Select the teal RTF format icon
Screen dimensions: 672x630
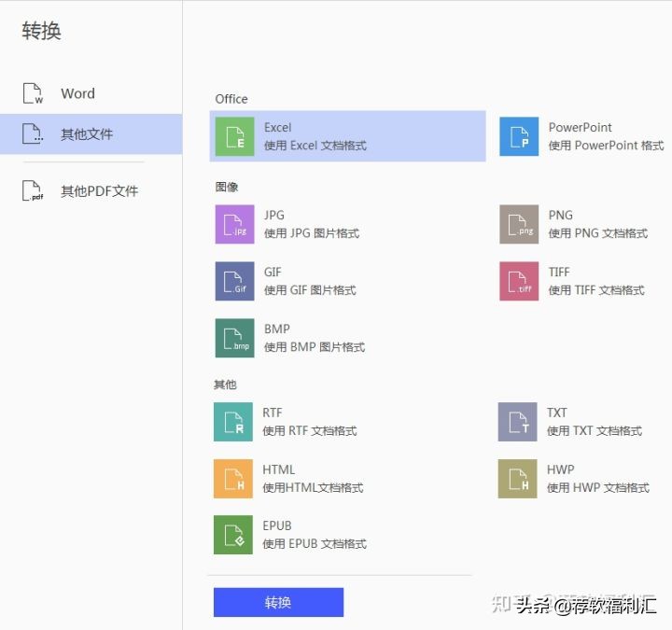233,422
